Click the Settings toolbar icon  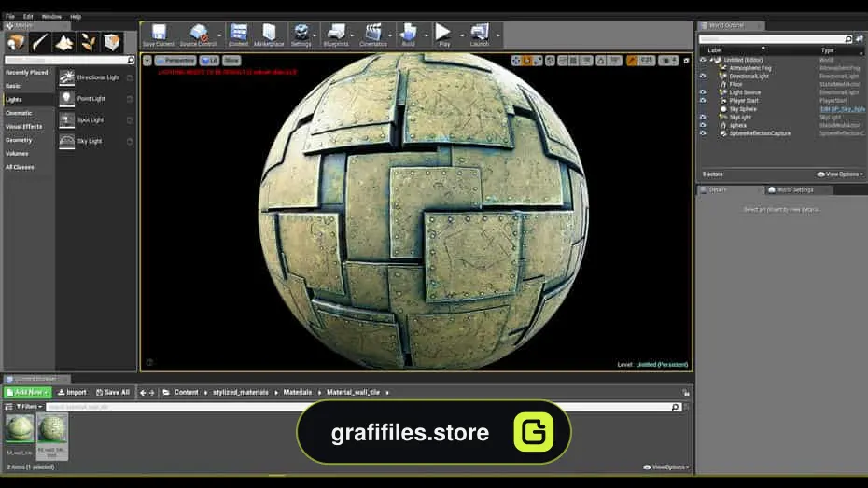coord(301,35)
